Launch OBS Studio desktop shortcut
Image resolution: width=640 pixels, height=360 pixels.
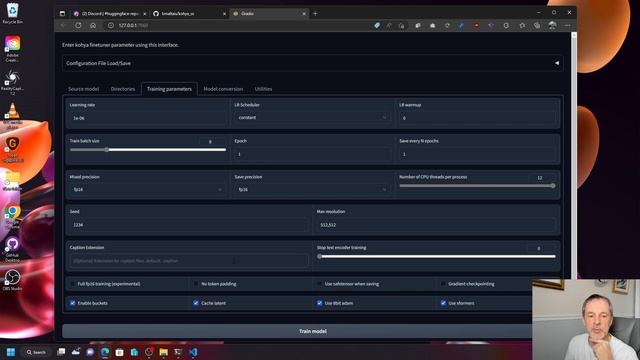(12, 280)
